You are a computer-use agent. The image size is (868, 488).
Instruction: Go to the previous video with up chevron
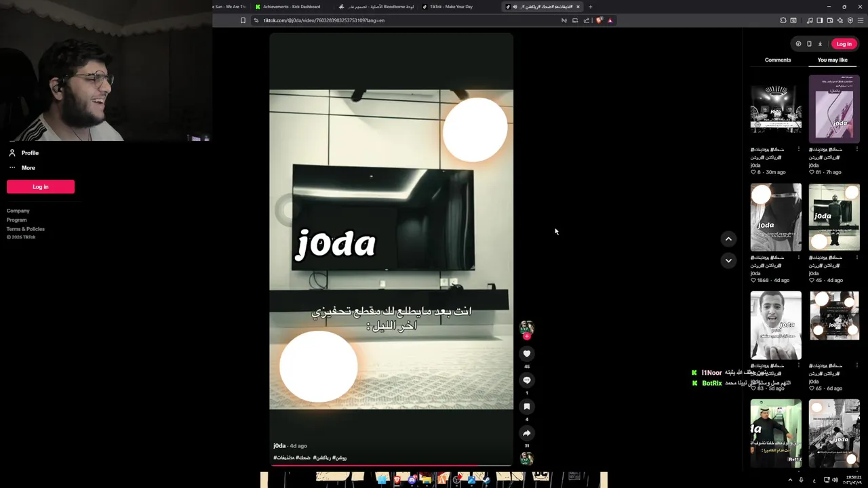click(728, 239)
